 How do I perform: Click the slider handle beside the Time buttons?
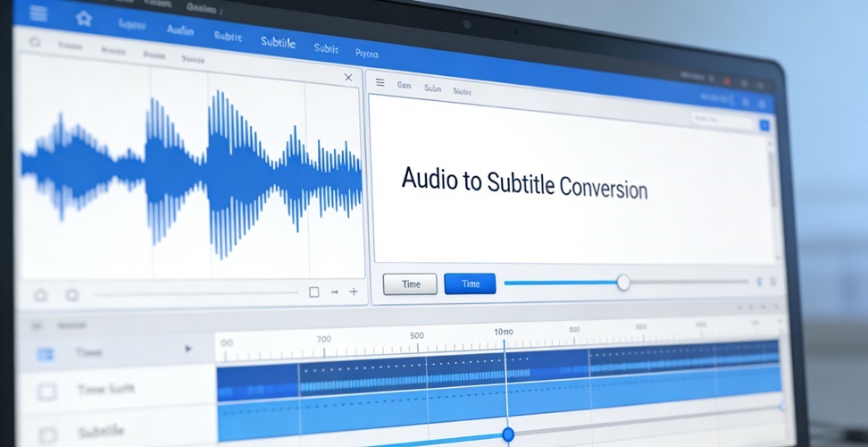coord(623,283)
